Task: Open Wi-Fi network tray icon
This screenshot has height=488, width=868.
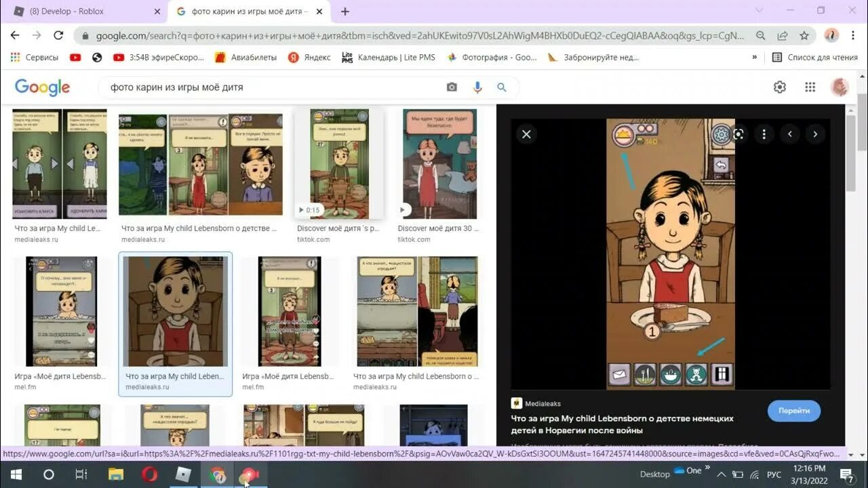Action: (x=754, y=474)
